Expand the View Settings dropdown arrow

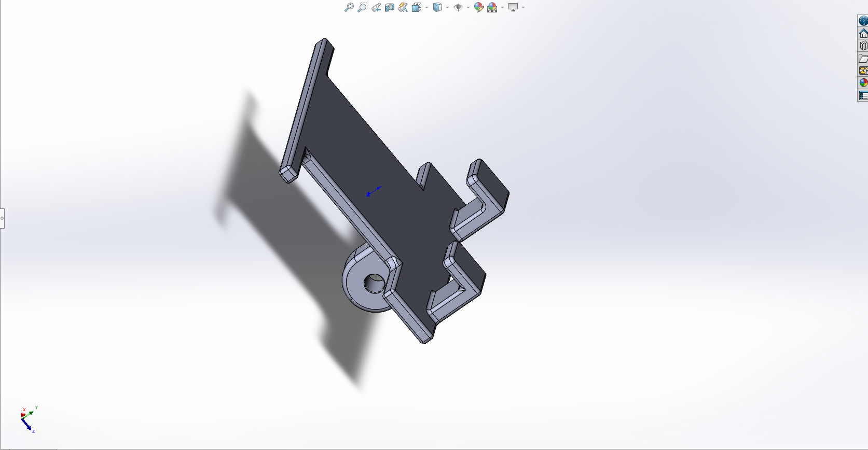click(x=523, y=7)
